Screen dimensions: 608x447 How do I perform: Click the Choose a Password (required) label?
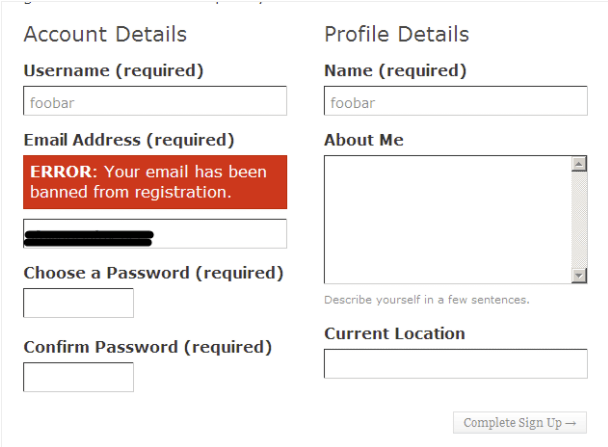pyautogui.click(x=153, y=273)
